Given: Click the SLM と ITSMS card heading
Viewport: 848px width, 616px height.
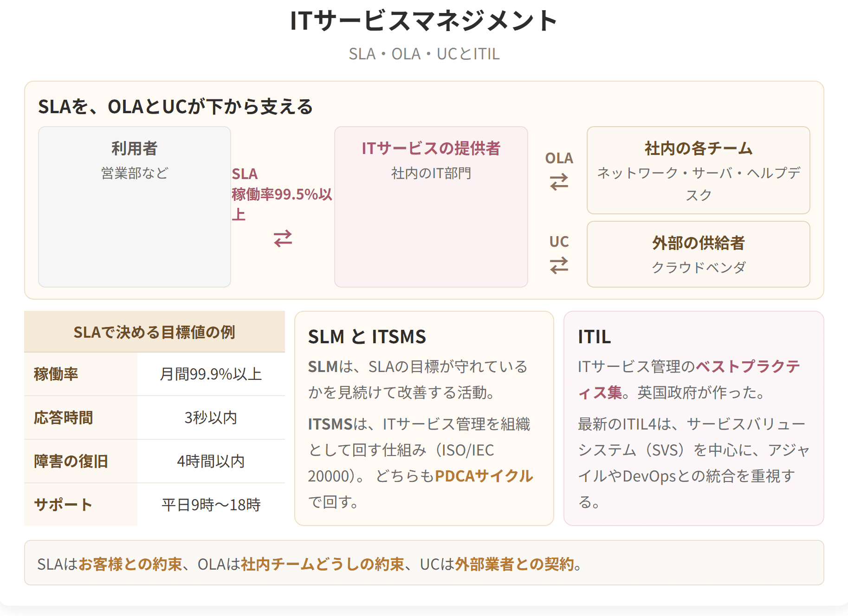Looking at the screenshot, I should point(367,337).
